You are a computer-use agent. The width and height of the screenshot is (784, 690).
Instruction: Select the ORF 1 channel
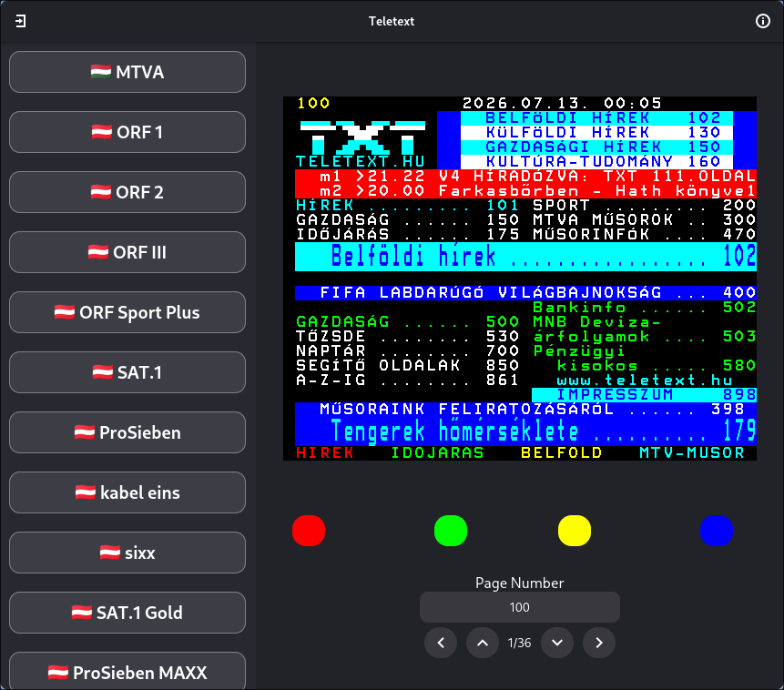click(127, 132)
